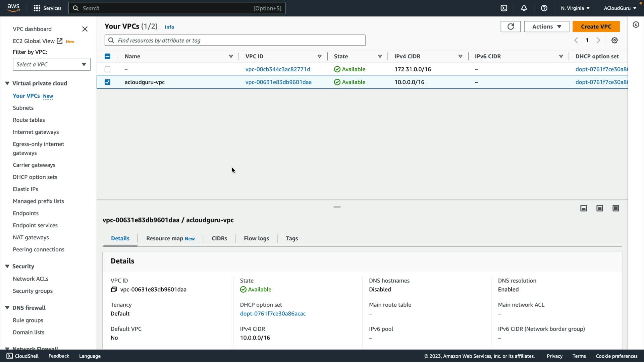The height and width of the screenshot is (362, 644).
Task: Copy the VPC ID in details
Action: click(x=114, y=290)
